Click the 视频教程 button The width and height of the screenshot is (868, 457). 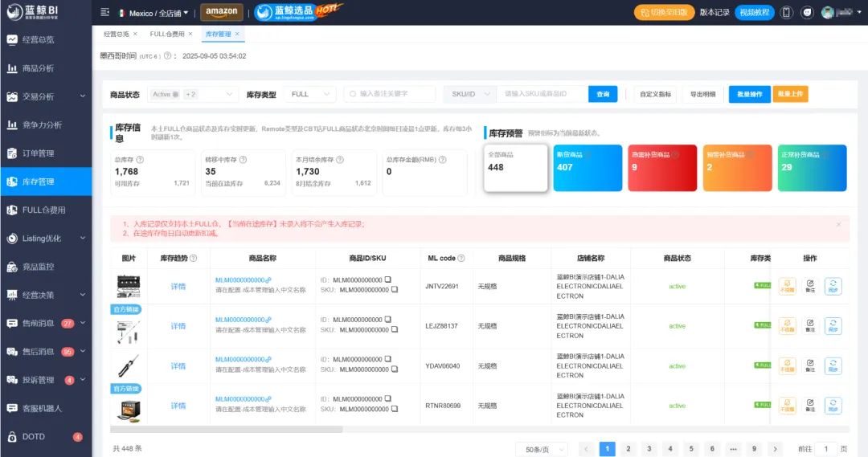pyautogui.click(x=755, y=12)
